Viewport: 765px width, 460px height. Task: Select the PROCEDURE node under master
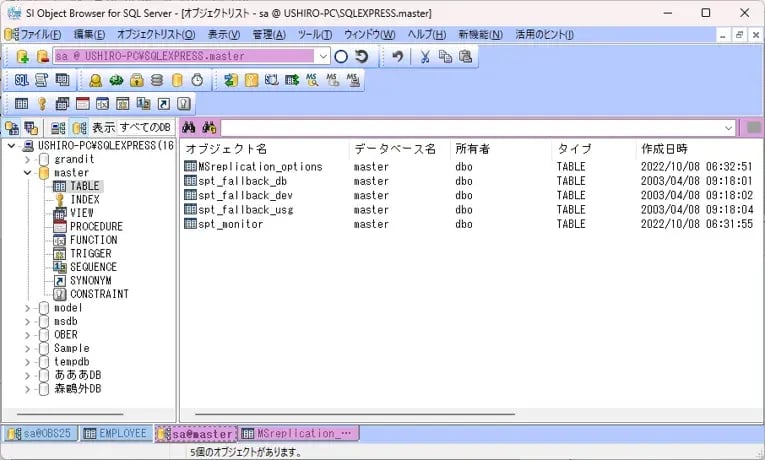(x=96, y=227)
